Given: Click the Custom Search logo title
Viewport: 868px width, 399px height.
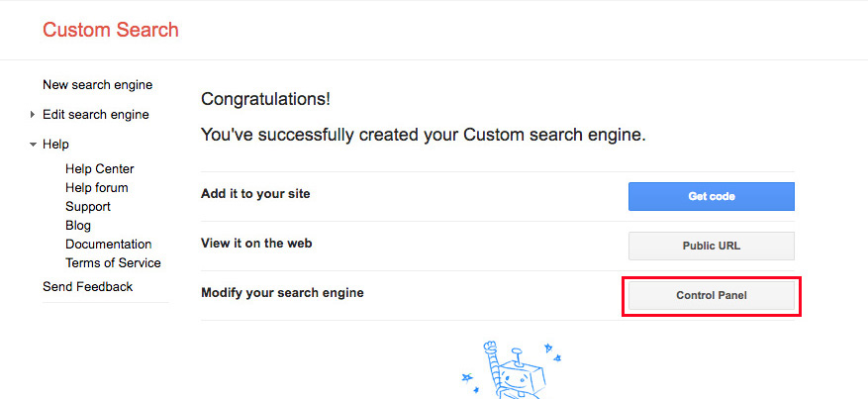Looking at the screenshot, I should 111,30.
